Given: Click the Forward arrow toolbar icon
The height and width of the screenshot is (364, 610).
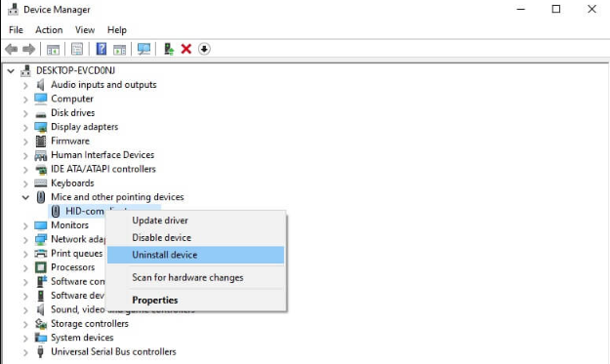Looking at the screenshot, I should (28, 49).
